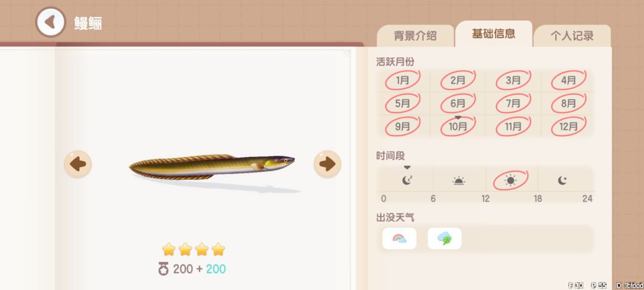
Task: Select the circled sun afternoon time icon
Action: (510, 180)
